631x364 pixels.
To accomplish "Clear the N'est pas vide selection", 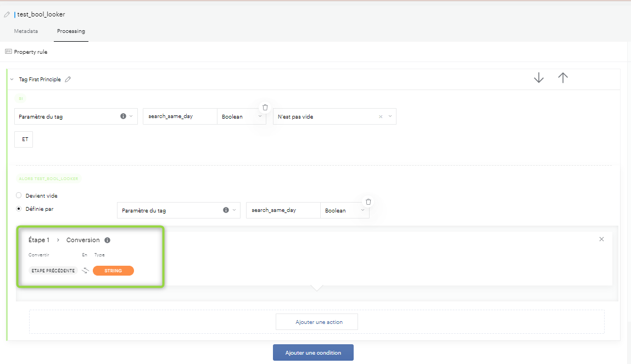I will [x=381, y=117].
